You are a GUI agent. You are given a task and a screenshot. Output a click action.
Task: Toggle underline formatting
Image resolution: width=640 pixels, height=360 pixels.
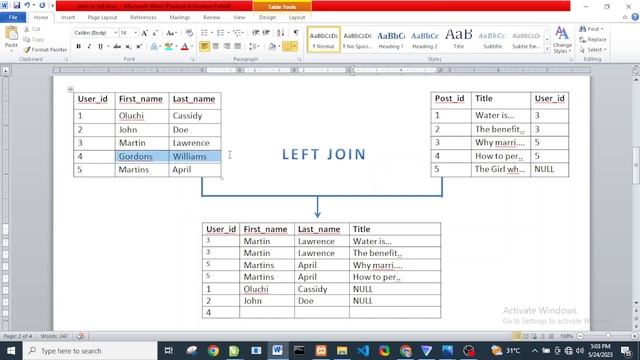100,47
